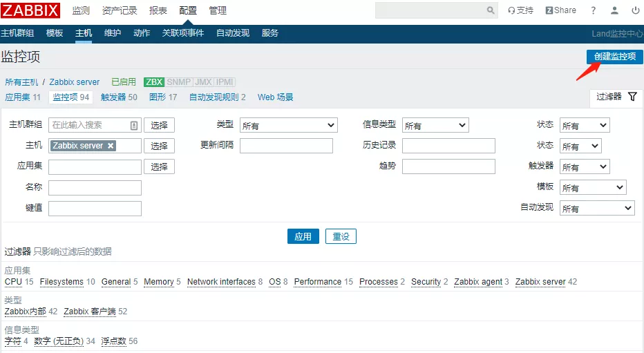Image resolution: width=644 pixels, height=353 pixels.
Task: Toggle the 过滤器 funnel filter
Action: (632, 97)
